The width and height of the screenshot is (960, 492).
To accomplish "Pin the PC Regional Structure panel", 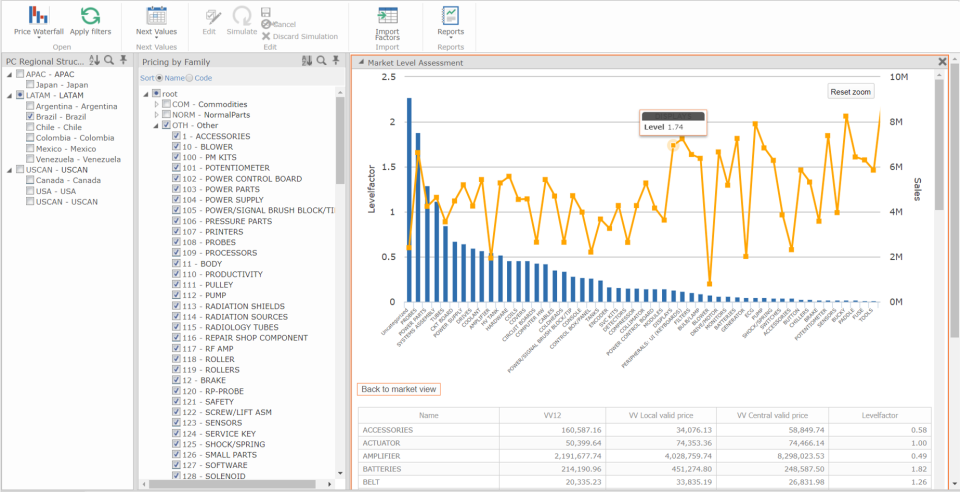I will pyautogui.click(x=124, y=60).
